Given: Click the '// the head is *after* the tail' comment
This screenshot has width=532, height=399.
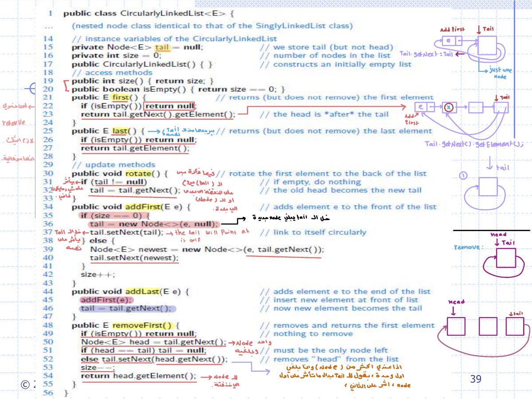Looking at the screenshot, I should pyautogui.click(x=324, y=114).
